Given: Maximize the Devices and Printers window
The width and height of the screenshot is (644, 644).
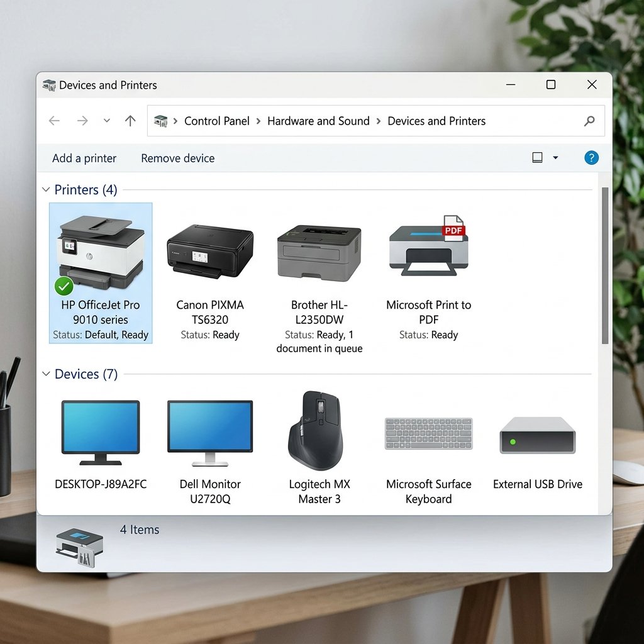Looking at the screenshot, I should (x=551, y=85).
